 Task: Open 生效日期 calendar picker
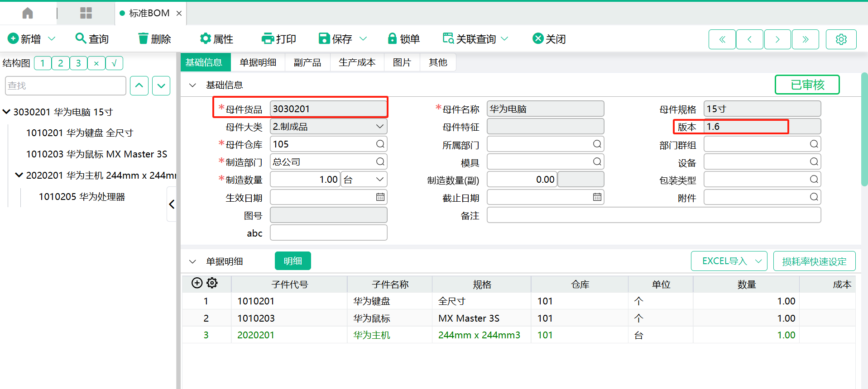tap(380, 197)
